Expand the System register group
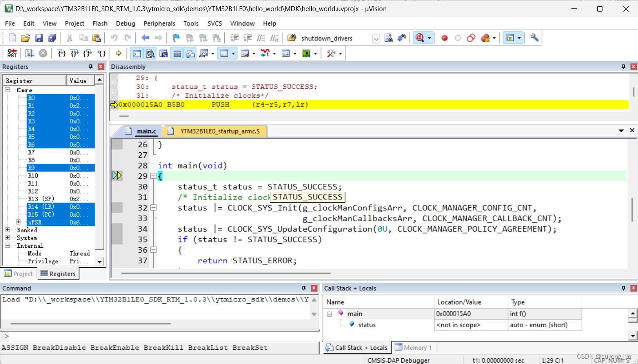 8,238
